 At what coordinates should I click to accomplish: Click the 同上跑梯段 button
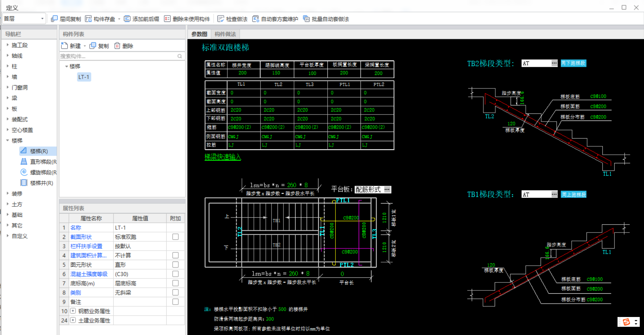tap(573, 194)
